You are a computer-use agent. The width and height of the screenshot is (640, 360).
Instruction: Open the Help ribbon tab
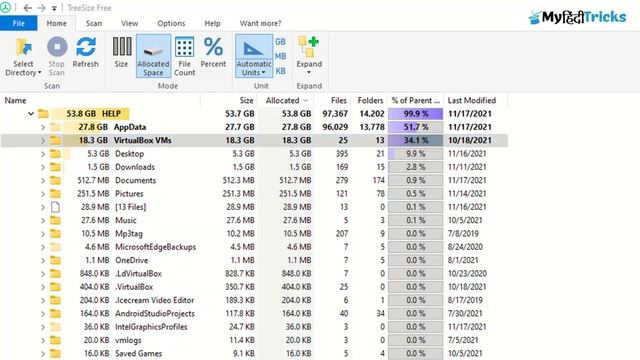pyautogui.click(x=212, y=23)
